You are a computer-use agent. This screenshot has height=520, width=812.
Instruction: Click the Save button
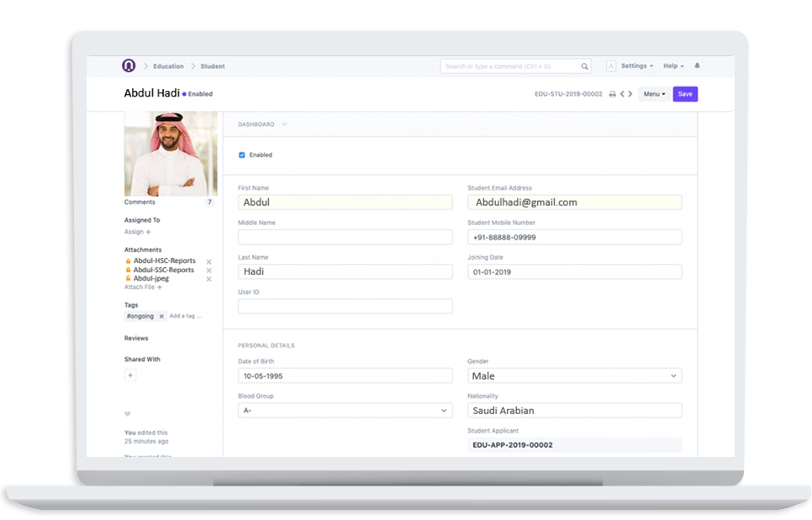685,94
